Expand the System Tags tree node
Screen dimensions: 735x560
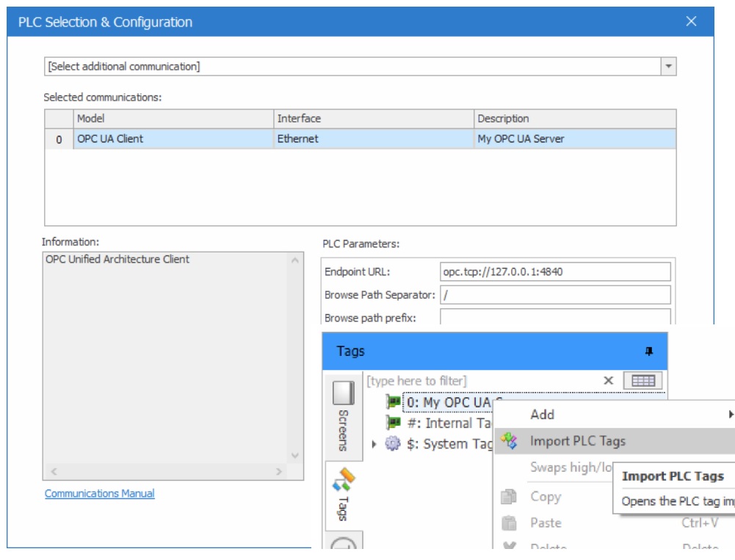pos(374,444)
